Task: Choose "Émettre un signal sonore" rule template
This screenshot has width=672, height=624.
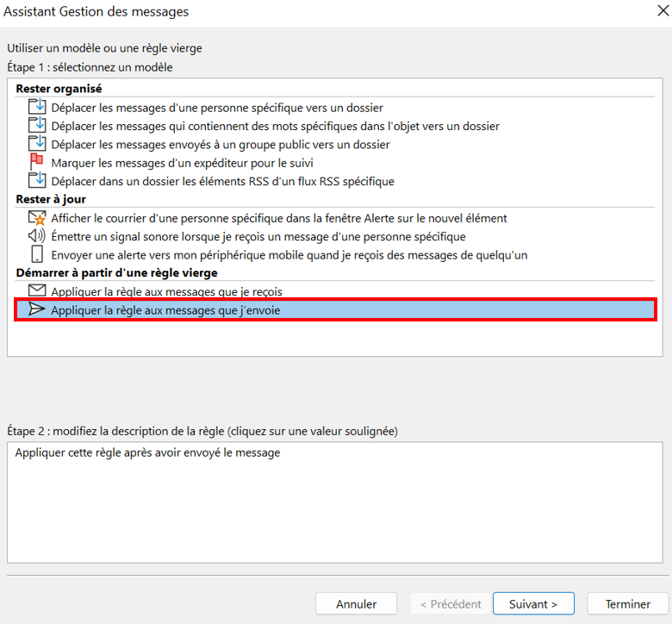Action: pyautogui.click(x=258, y=236)
